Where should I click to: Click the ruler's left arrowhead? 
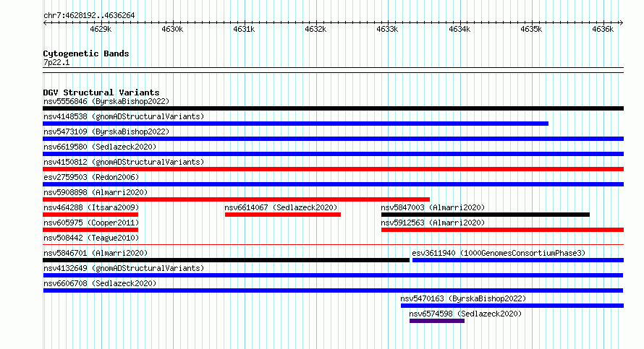[x=45, y=22]
